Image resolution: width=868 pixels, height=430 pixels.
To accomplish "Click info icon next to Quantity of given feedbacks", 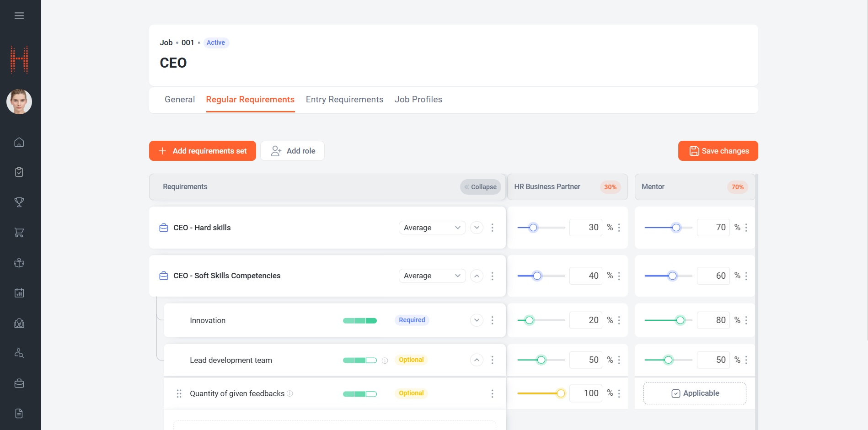I will [x=290, y=393].
